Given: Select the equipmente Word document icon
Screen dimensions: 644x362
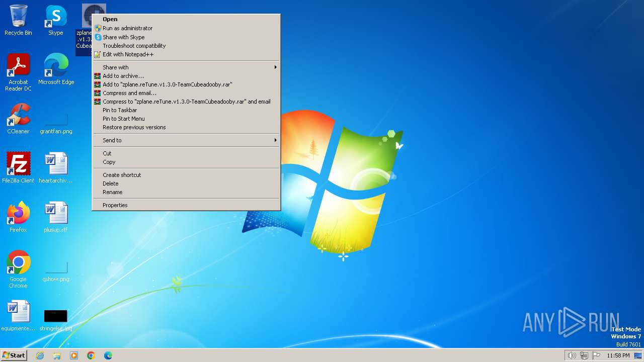Looking at the screenshot, I should tap(18, 316).
